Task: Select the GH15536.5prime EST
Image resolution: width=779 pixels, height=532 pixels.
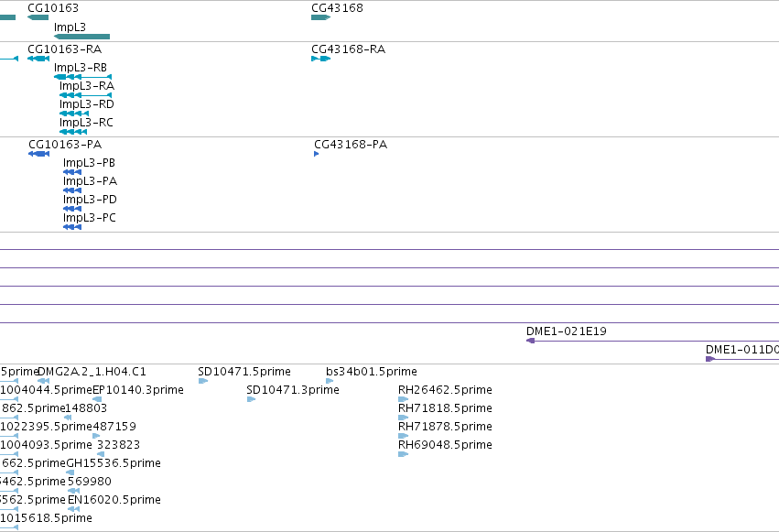Action: click(x=70, y=472)
